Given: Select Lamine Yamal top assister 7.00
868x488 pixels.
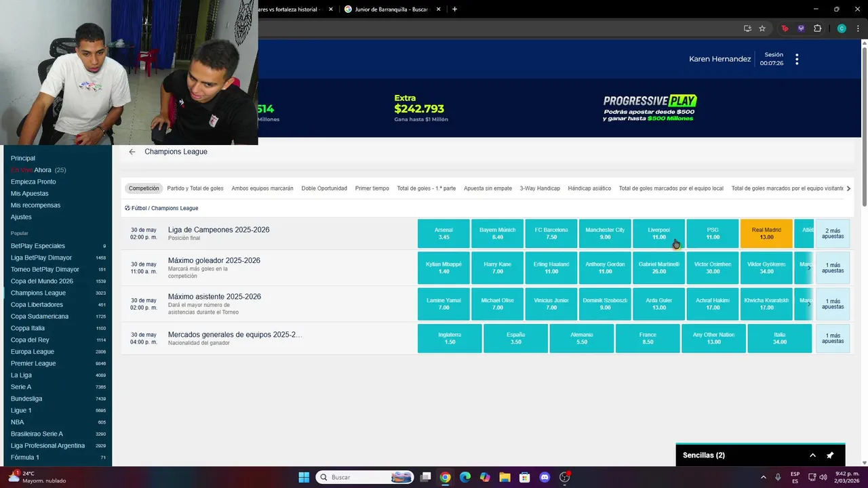Looking at the screenshot, I should pos(443,304).
